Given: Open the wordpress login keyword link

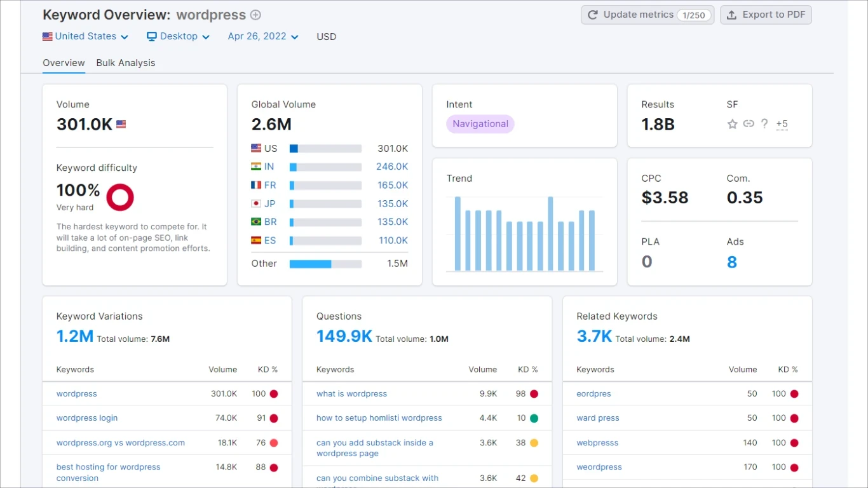Looking at the screenshot, I should coord(87,418).
